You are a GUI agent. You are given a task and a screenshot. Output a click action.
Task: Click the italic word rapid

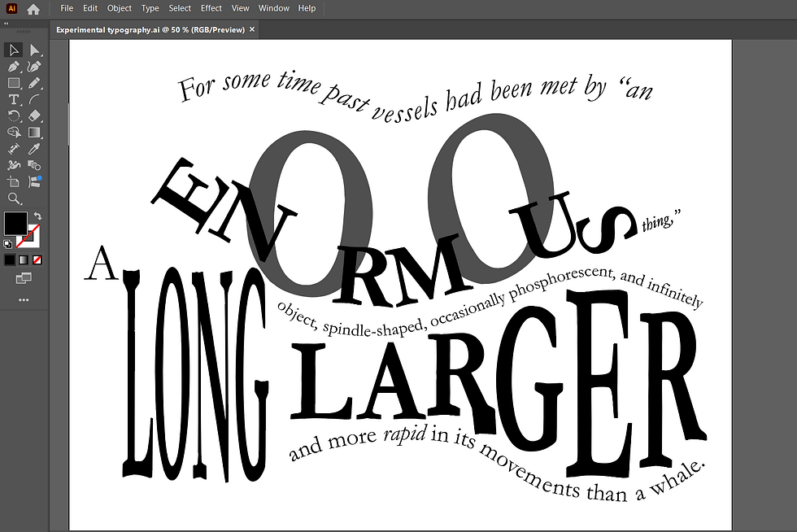click(405, 435)
